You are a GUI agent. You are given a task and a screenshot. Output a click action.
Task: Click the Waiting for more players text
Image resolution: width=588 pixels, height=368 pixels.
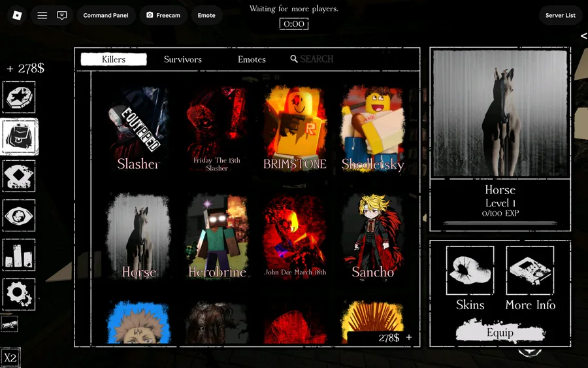coord(294,8)
